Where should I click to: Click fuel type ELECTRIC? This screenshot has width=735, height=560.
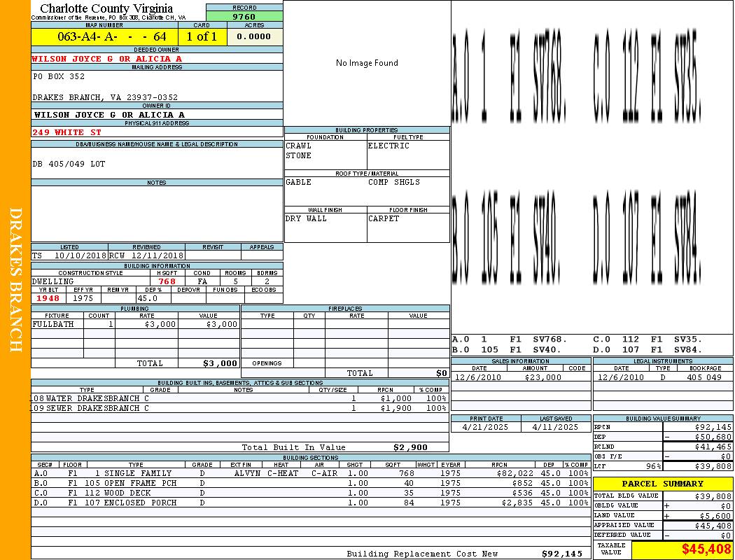388,146
